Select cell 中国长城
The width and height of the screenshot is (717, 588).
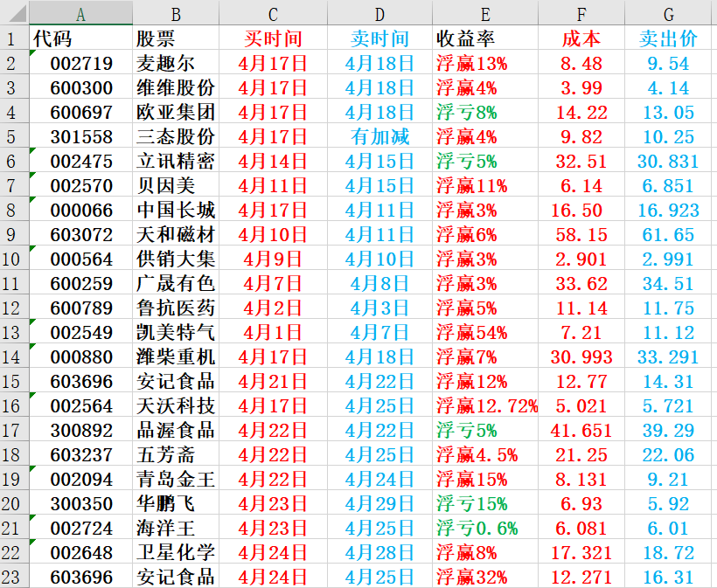pyautogui.click(x=176, y=209)
